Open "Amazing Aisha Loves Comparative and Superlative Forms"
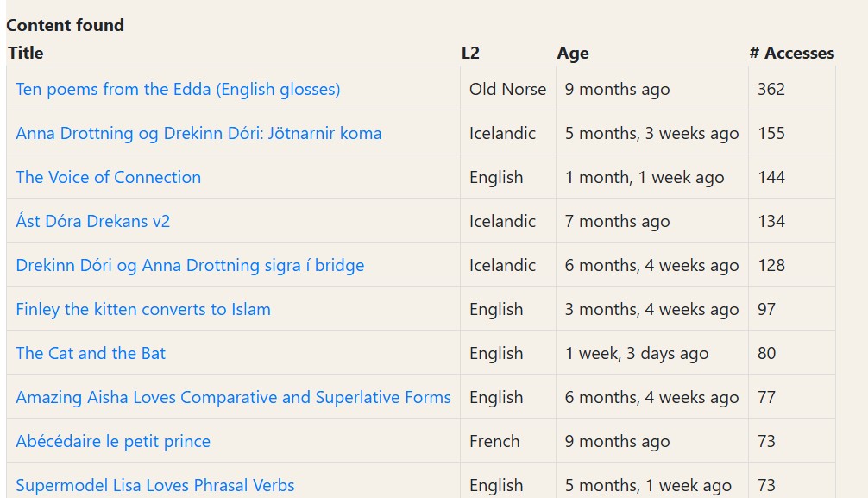Viewport: 868px width, 498px height. click(233, 397)
